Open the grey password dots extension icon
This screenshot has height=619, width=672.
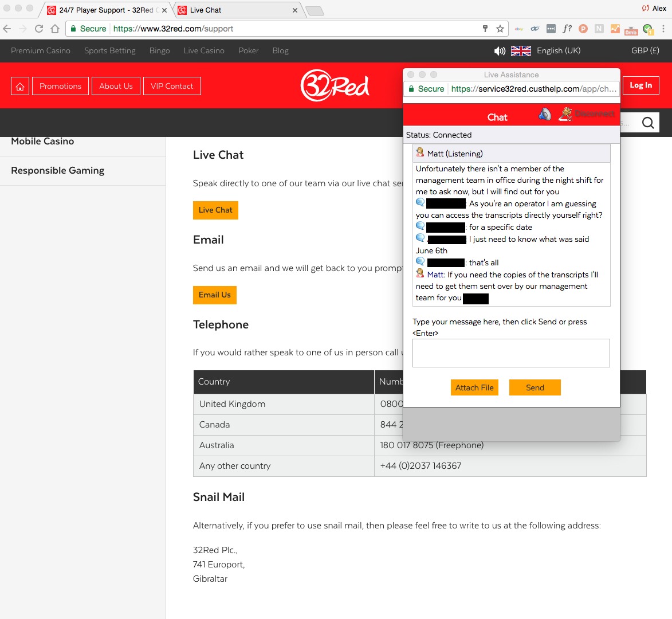tap(551, 29)
